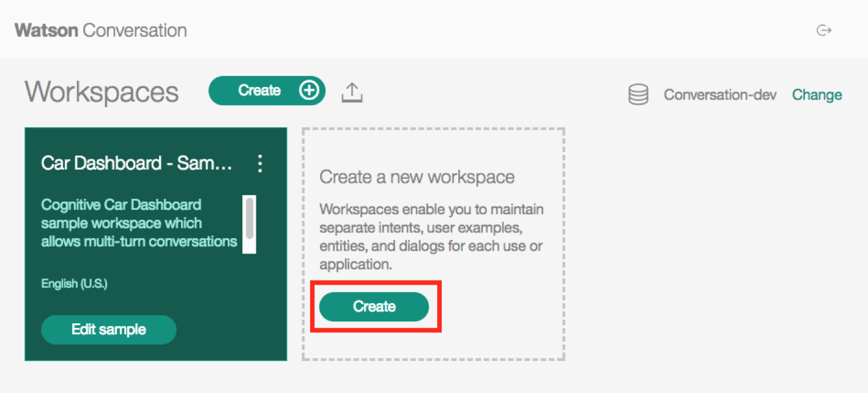Click the Cognitive Car Dashboard description text
Viewport: 868px width, 393px height.
[x=139, y=223]
